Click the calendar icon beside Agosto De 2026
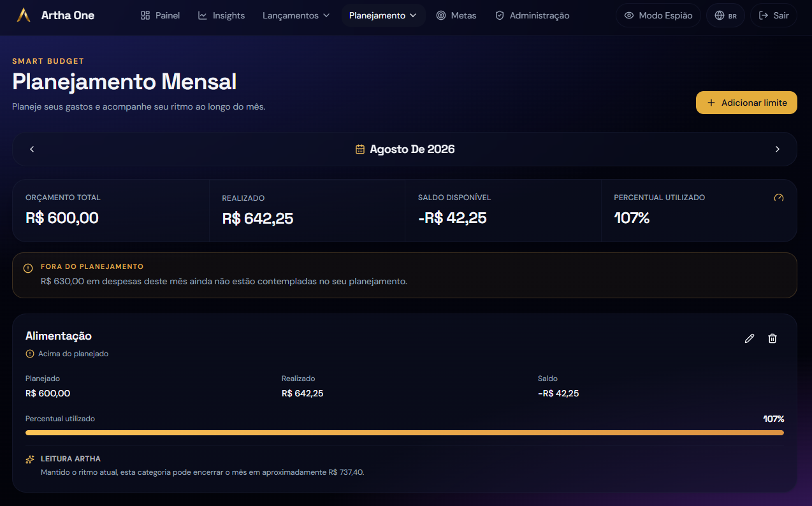812x506 pixels. tap(360, 149)
